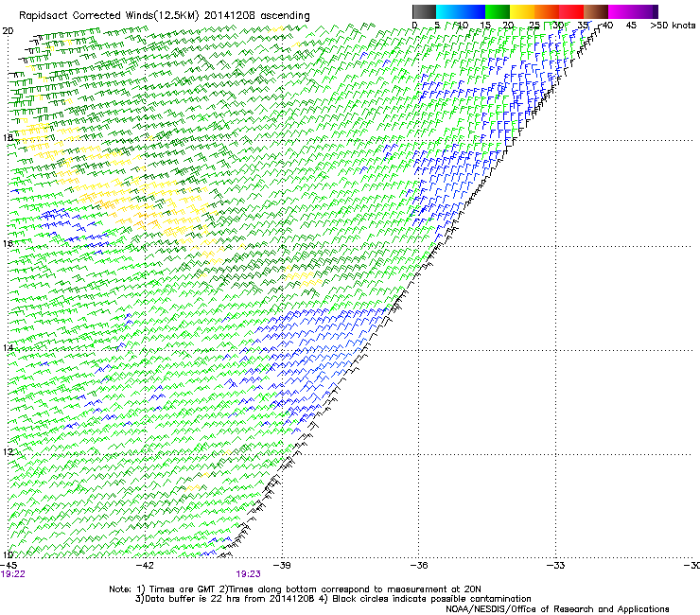This screenshot has width=700, height=615.
Task: Click the '-33' longitude axis label
Action: [x=555, y=566]
